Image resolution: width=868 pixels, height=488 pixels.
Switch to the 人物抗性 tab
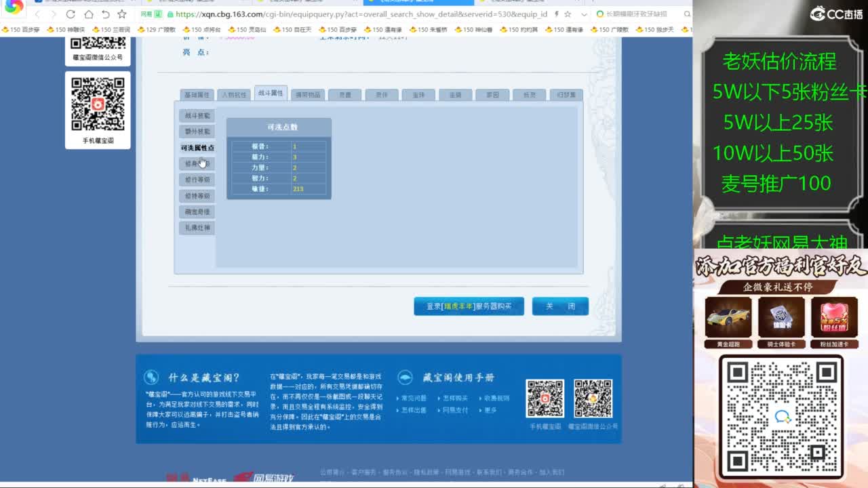(234, 95)
